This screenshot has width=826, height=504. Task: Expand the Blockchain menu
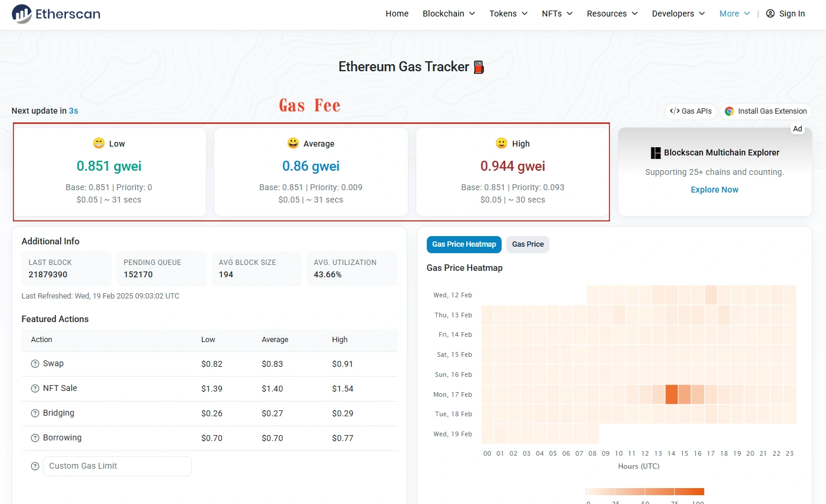[449, 14]
